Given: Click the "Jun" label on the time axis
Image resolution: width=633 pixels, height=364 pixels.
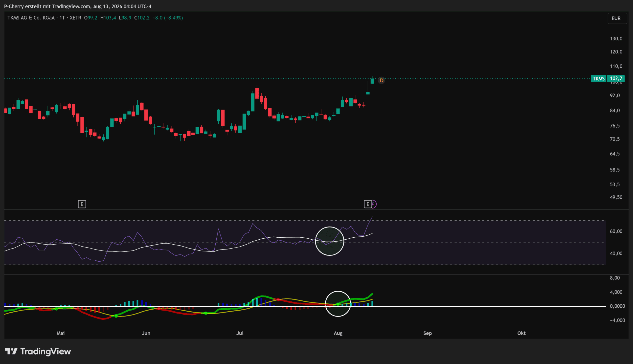Looking at the screenshot, I should (146, 333).
